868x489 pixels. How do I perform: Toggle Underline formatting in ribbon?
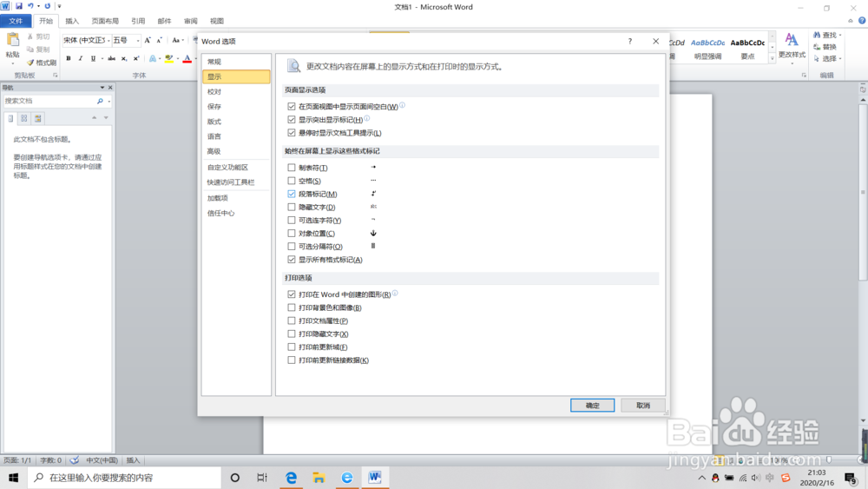[93, 58]
